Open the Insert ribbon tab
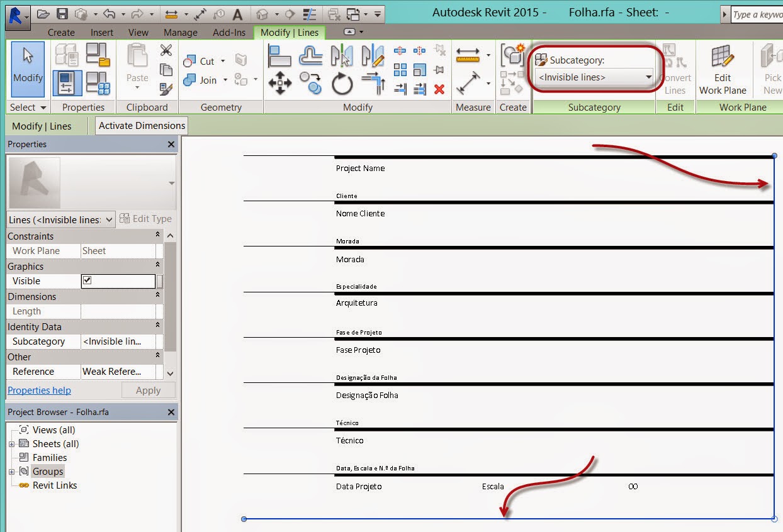This screenshot has height=532, width=783. pyautogui.click(x=103, y=32)
